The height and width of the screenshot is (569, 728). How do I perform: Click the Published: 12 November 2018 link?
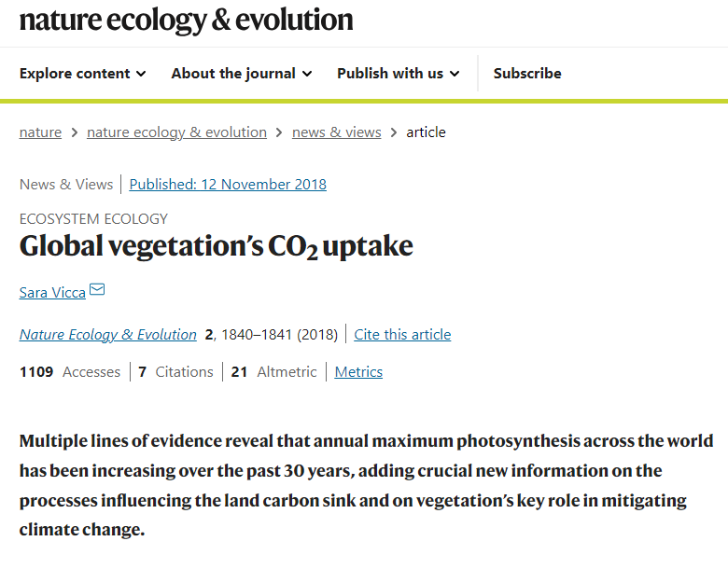pyautogui.click(x=228, y=184)
